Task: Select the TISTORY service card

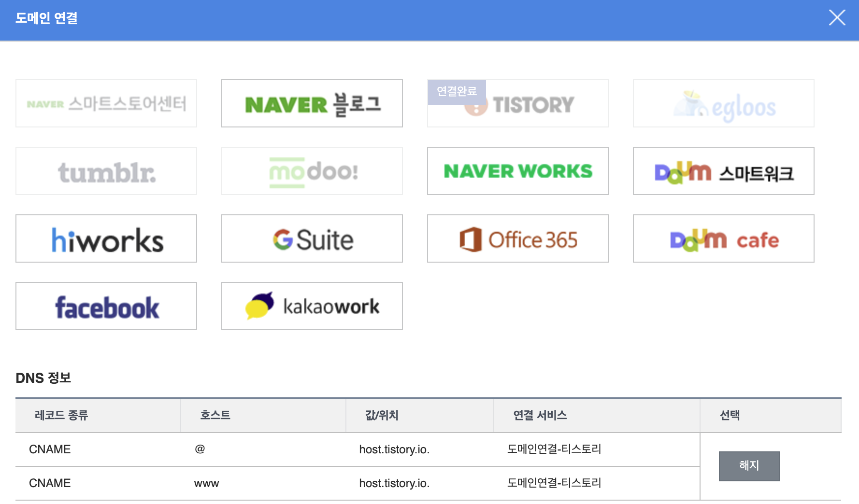Action: [x=518, y=103]
